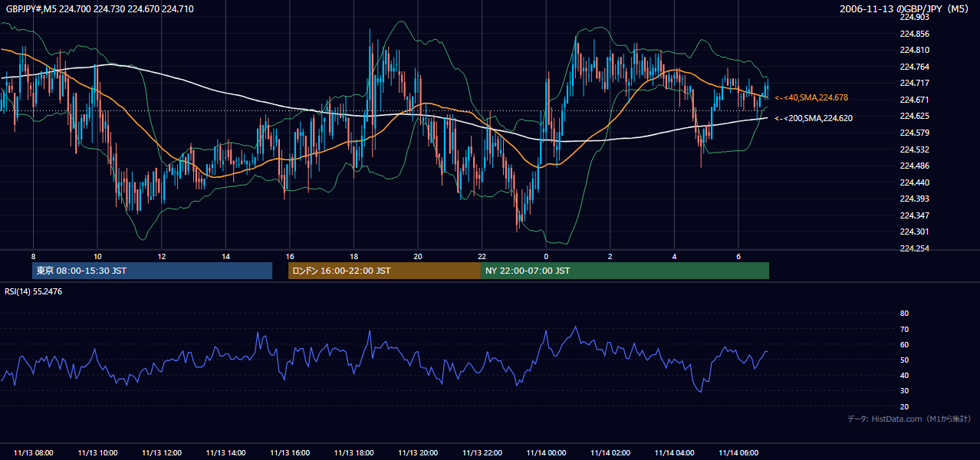
Task: Click the 224.347 price axis label
Action: point(914,215)
